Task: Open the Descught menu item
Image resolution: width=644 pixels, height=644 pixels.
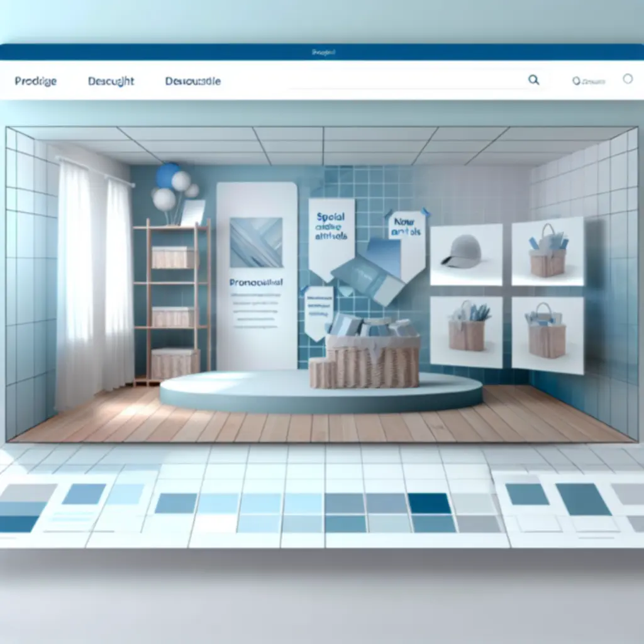Action: [x=111, y=81]
